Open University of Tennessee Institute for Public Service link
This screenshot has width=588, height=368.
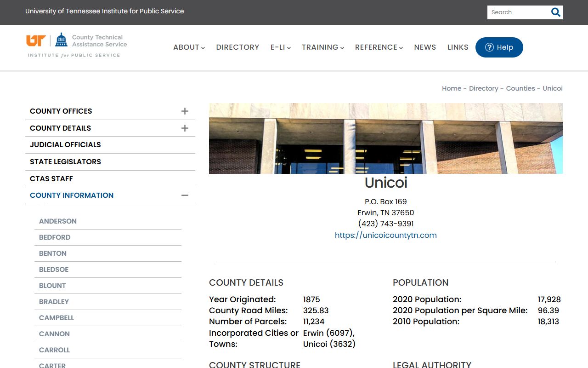tap(105, 11)
